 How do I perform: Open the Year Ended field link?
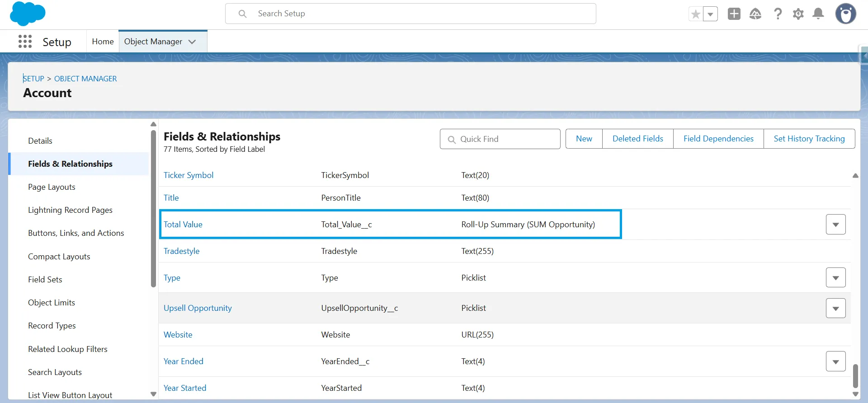point(184,361)
